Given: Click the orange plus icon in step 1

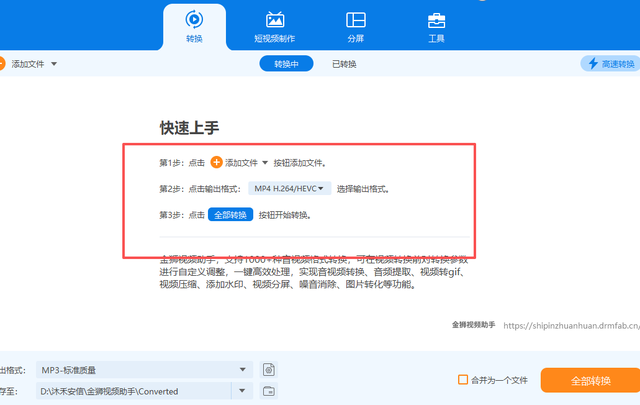Looking at the screenshot, I should coord(216,162).
